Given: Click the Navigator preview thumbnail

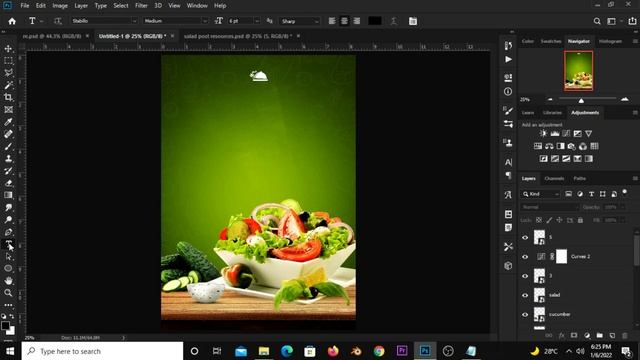Looking at the screenshot, I should tap(579, 71).
